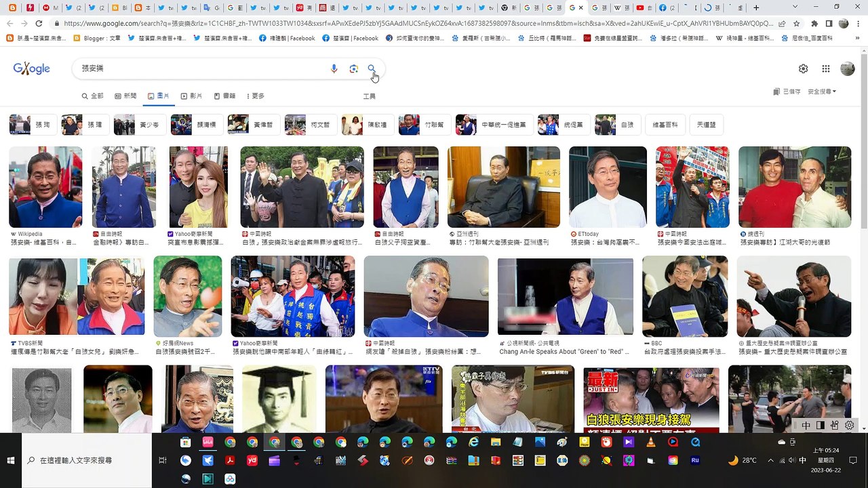Image resolution: width=868 pixels, height=488 pixels.
Task: Filter images by the 白狼 chip
Action: pyautogui.click(x=616, y=125)
